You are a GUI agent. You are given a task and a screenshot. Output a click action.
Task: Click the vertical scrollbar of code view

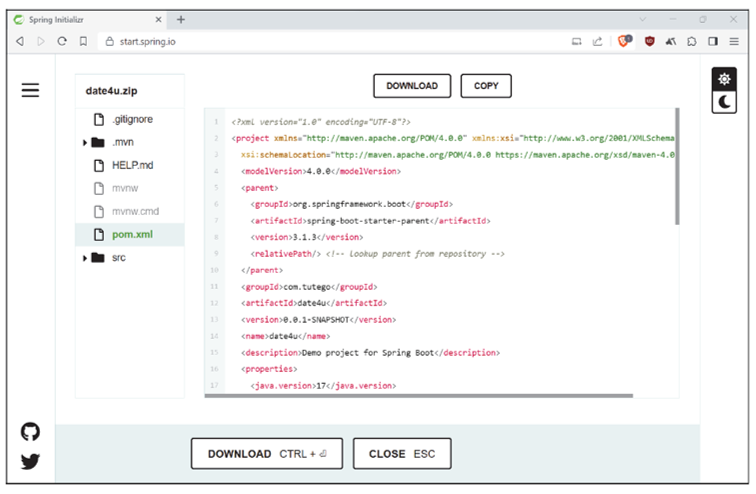pos(677,166)
